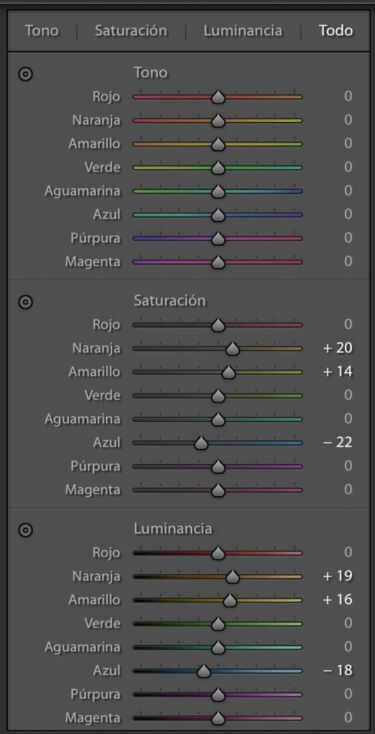Click the Rojo tone slider handle
This screenshot has width=375, height=734.
tap(218, 98)
